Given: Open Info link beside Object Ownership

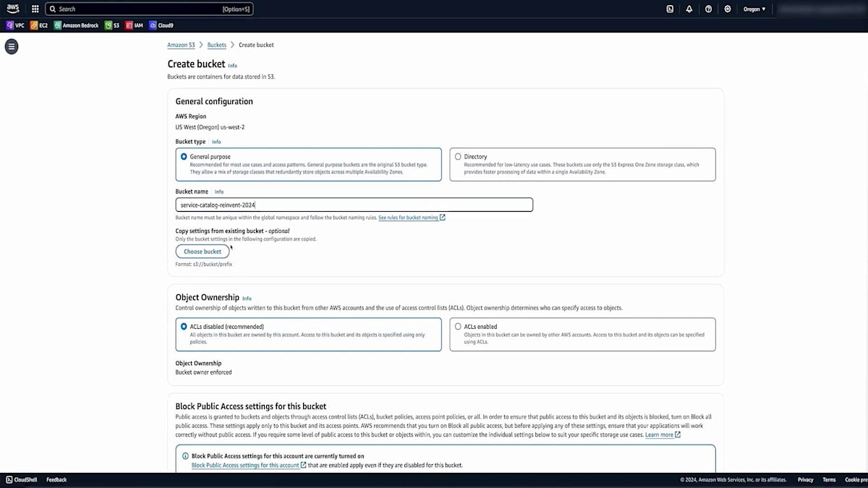Looking at the screenshot, I should [247, 298].
